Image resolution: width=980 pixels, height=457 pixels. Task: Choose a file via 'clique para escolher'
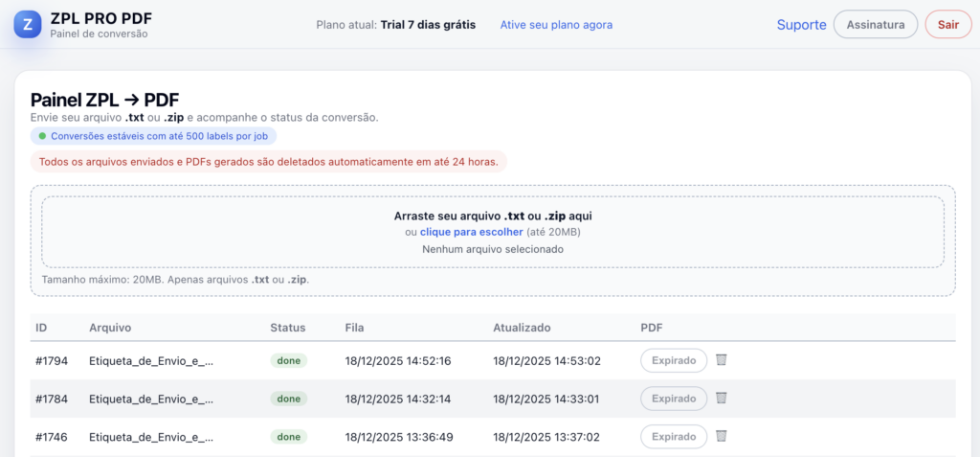coord(471,232)
